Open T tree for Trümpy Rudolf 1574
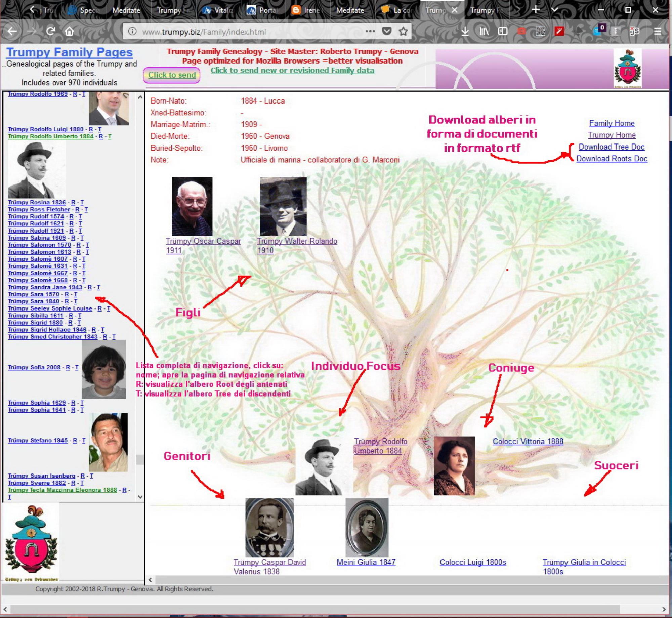The width and height of the screenshot is (672, 618). tap(80, 216)
